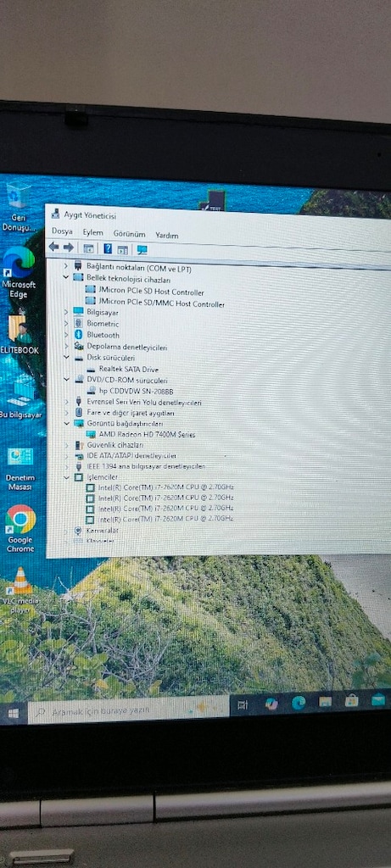Screen dimensions: 391x868
Task: Click the Forward arrow in Device Manager toolbar
Action: click(x=68, y=247)
